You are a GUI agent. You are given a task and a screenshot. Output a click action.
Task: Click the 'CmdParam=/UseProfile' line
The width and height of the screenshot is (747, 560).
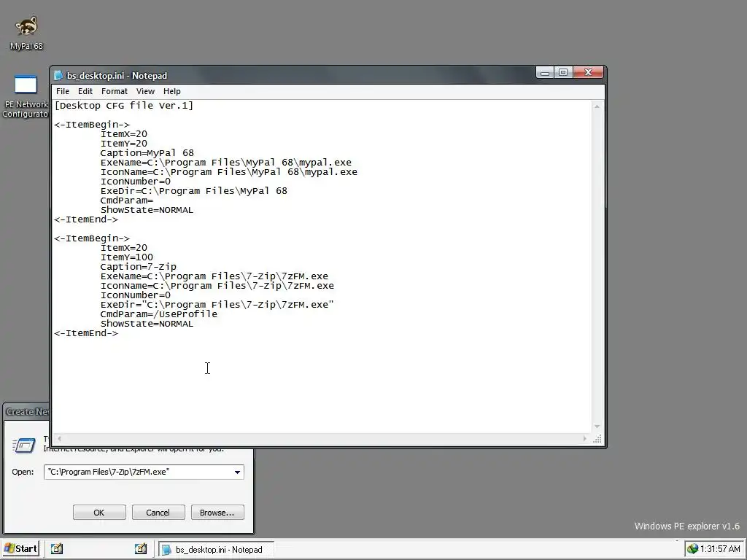pyautogui.click(x=158, y=314)
